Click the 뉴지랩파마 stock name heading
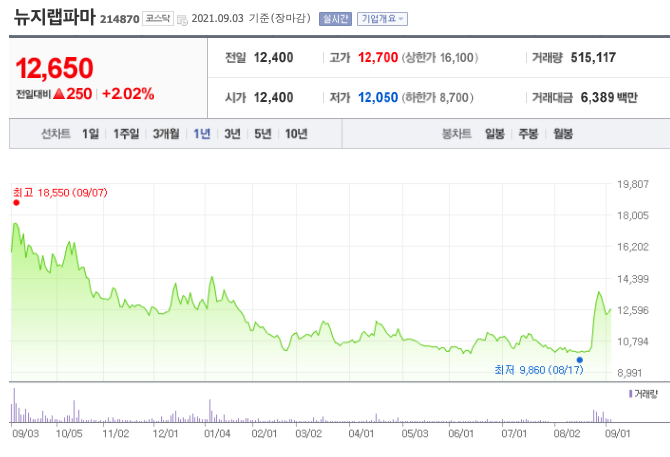The height and width of the screenshot is (457, 670). pos(54,18)
